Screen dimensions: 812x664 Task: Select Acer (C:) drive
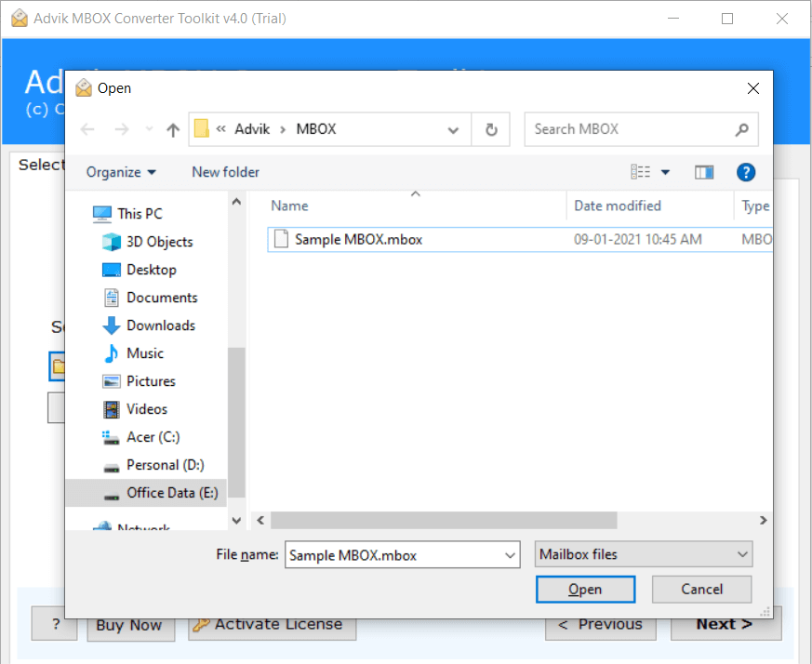point(153,437)
